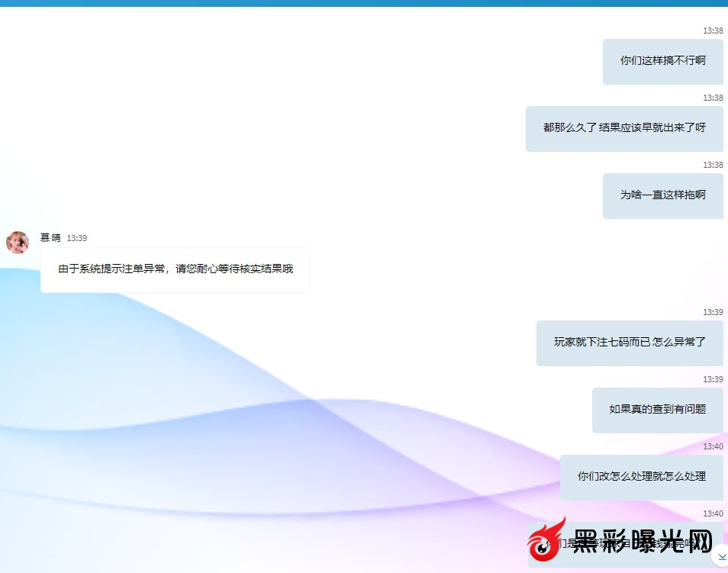Select the message 玩家就下注七码而已 怎么异常了
This screenshot has height=573, width=728.
tap(630, 343)
